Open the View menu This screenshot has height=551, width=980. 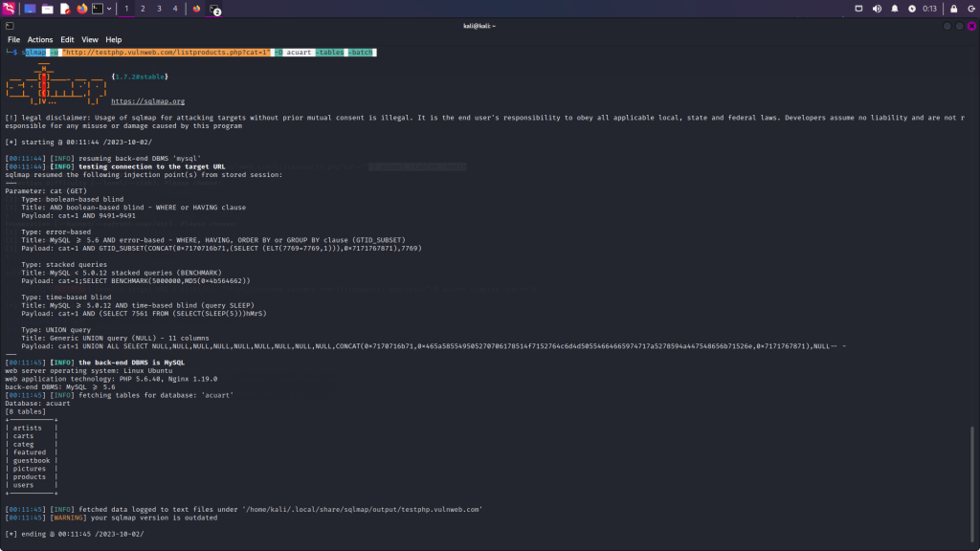tap(89, 39)
